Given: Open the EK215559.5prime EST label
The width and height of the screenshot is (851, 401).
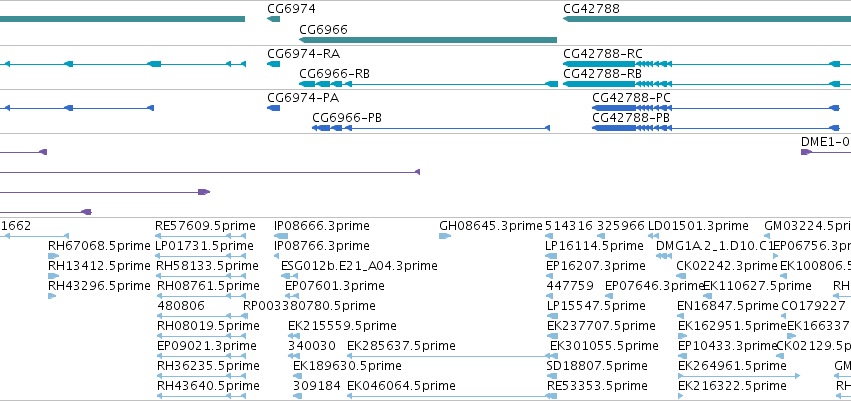Looking at the screenshot, I should (342, 326).
